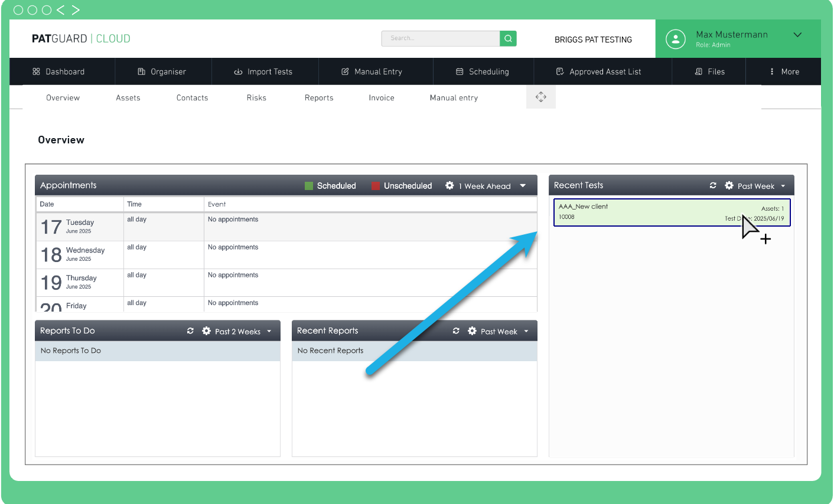Open the Organiser tab
Viewport: 834px width, 504px height.
click(163, 71)
